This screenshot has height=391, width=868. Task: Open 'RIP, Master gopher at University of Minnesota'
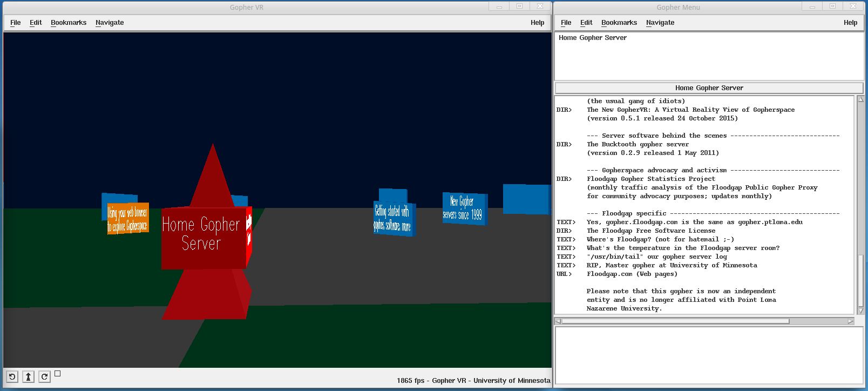(672, 265)
